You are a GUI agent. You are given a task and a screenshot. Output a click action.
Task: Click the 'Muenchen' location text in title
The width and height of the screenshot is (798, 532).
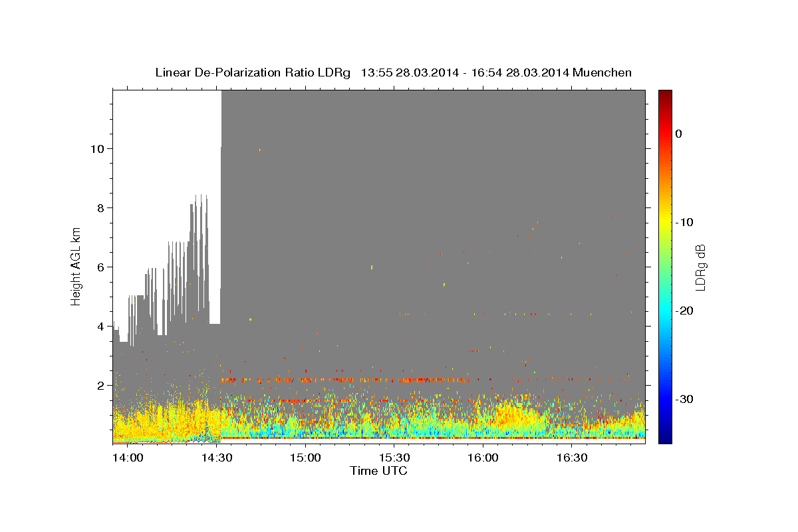602,72
